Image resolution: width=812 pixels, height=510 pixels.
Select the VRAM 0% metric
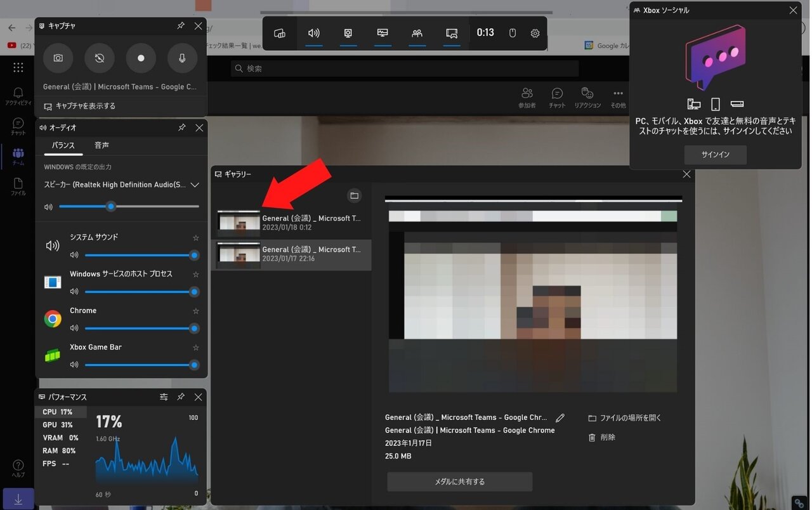[61, 438]
